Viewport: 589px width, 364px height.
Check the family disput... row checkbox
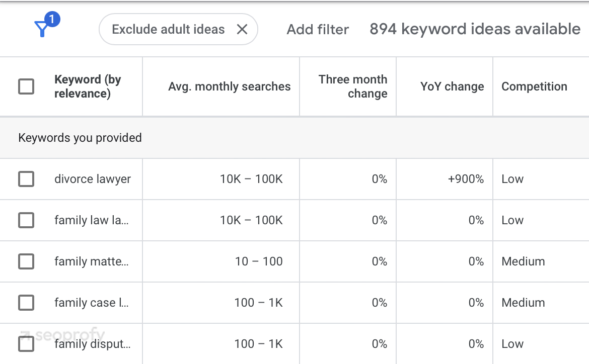[x=26, y=344]
